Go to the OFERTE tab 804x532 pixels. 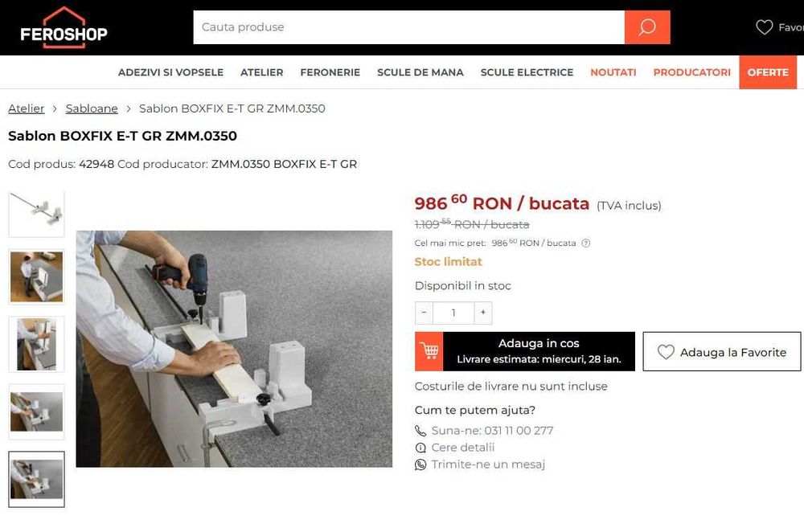(768, 72)
